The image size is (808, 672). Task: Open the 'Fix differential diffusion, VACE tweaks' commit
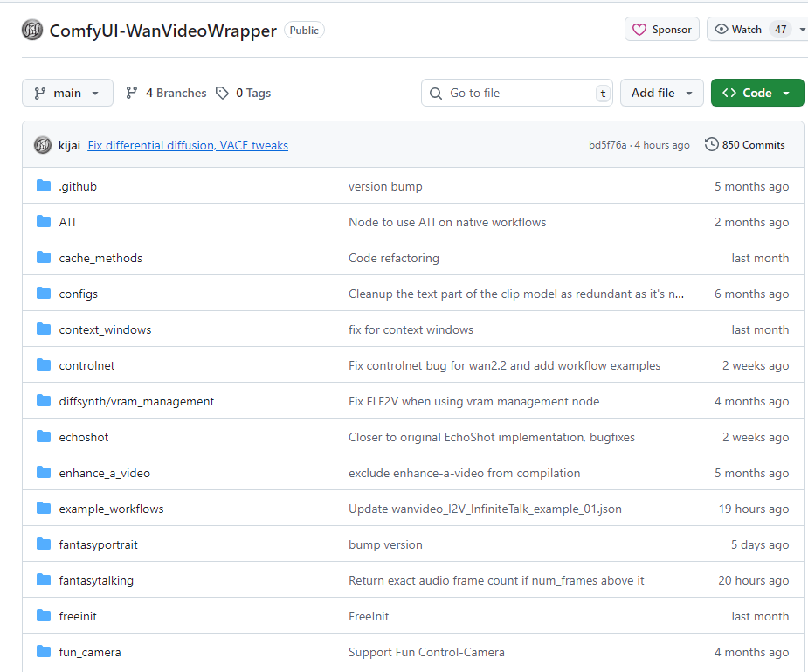click(188, 145)
